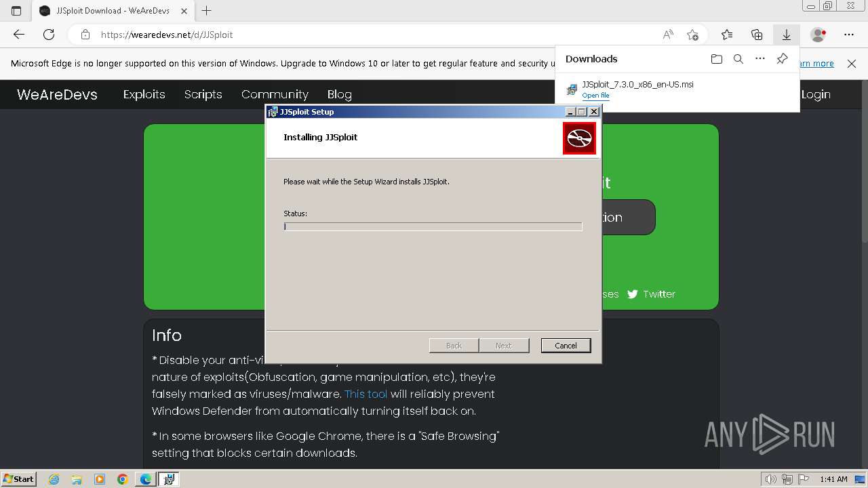
Task: Click the JJSploit Setup title bar icon
Action: [273, 112]
